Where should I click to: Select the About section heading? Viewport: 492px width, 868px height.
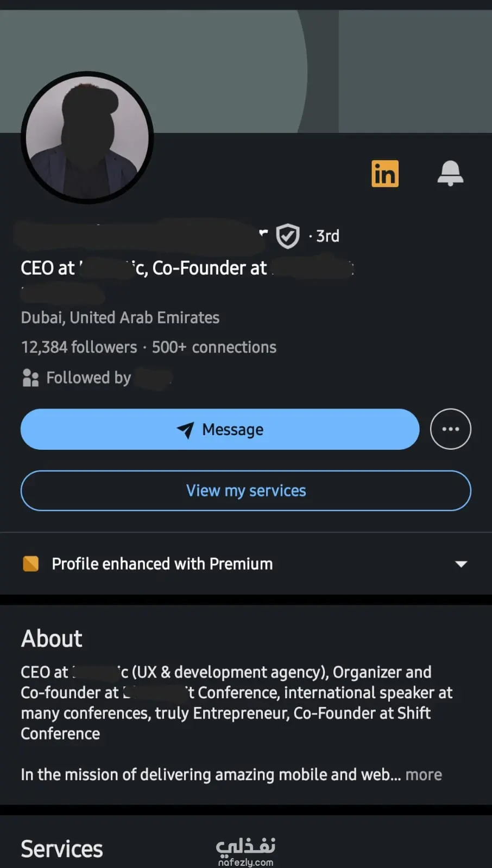tap(52, 639)
